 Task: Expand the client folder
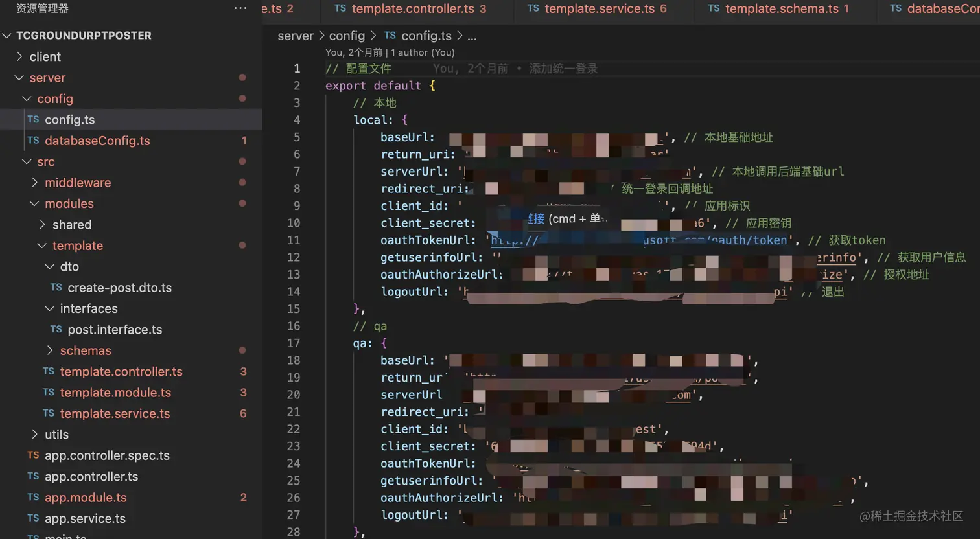[x=19, y=56]
